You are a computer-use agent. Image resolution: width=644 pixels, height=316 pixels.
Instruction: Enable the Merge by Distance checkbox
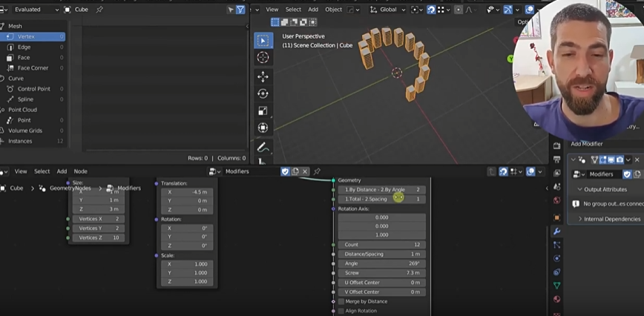click(341, 301)
